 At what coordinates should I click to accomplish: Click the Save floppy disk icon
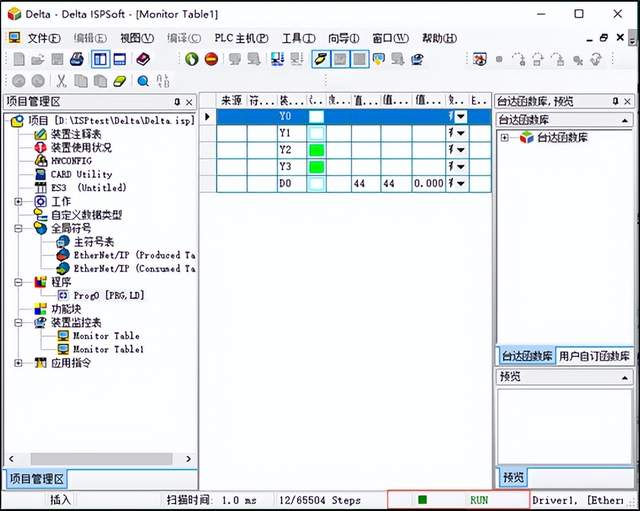(58, 59)
